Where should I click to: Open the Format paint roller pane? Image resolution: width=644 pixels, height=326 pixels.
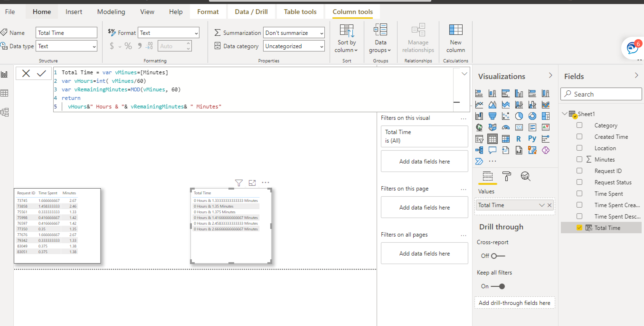pos(507,176)
